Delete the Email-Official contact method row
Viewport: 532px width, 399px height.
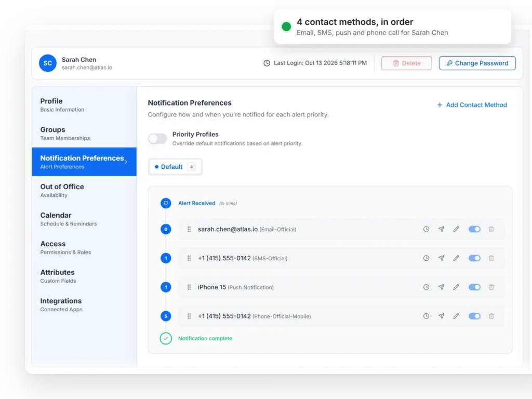491,229
